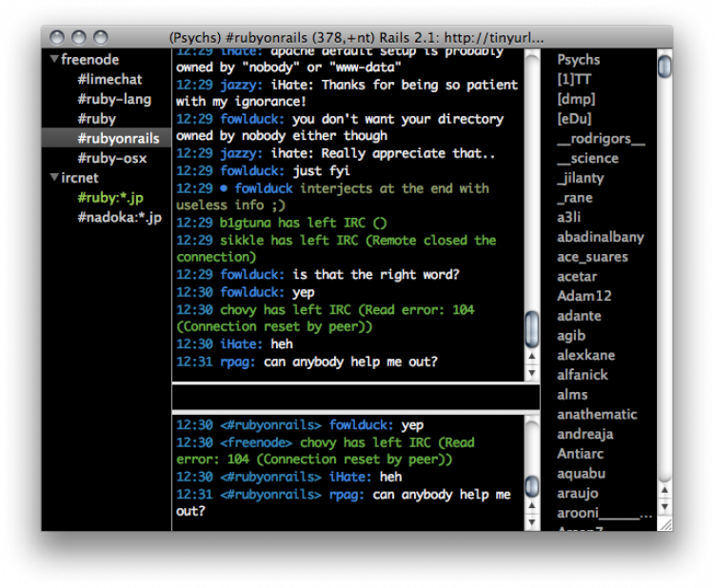Select the #rubyonrails channel
This screenshot has width=714, height=588.
106,138
